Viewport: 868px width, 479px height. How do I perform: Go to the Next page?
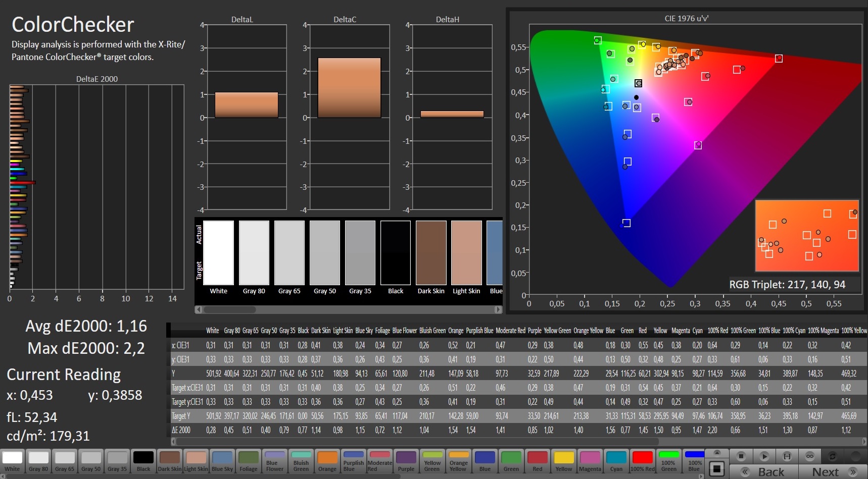click(833, 472)
